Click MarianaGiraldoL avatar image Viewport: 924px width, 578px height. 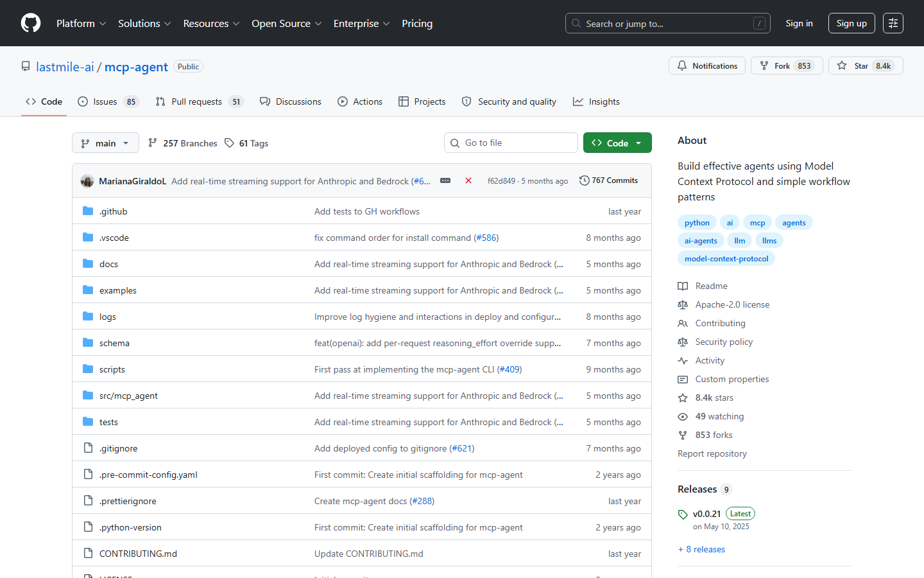pos(87,181)
